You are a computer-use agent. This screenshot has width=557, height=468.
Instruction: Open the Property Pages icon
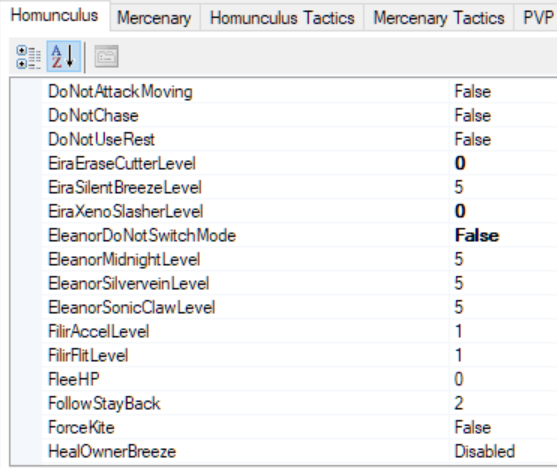[x=106, y=57]
